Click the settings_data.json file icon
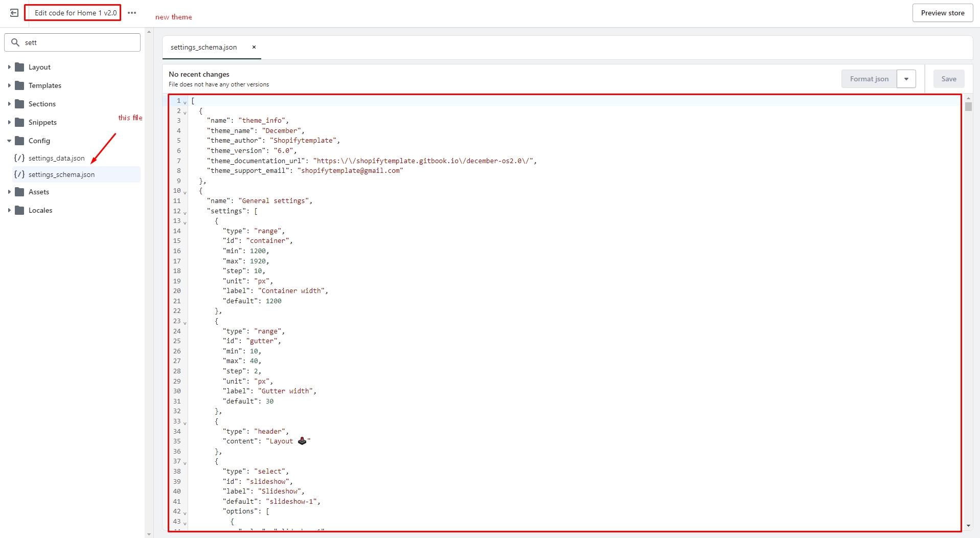Viewport: 980px width, 538px height. [x=19, y=158]
